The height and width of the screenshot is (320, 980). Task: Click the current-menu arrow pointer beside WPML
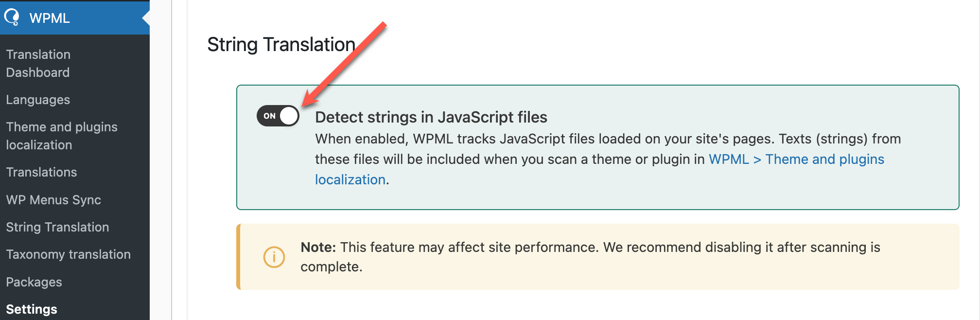click(x=146, y=18)
